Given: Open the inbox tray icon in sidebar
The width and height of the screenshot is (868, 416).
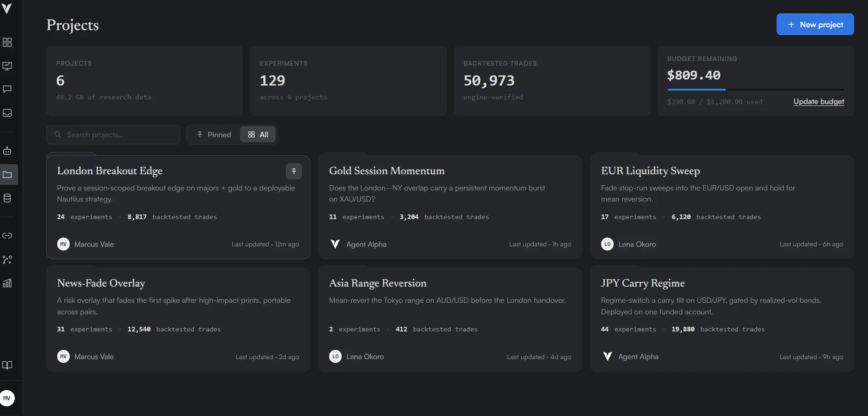Looking at the screenshot, I should [x=7, y=113].
